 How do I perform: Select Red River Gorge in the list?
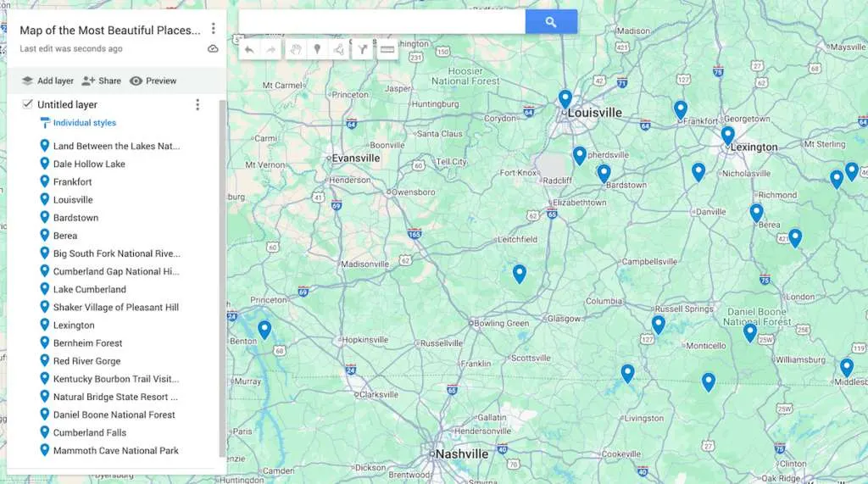pyautogui.click(x=86, y=361)
